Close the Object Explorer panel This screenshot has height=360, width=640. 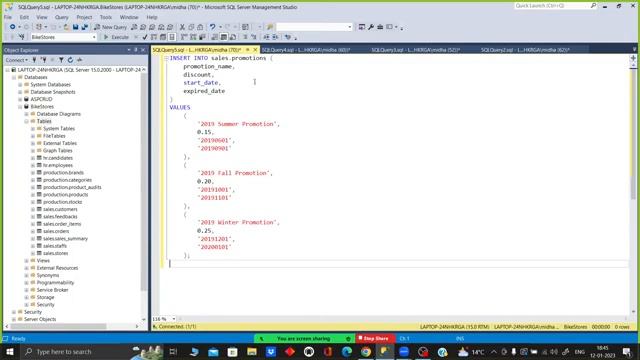[x=143, y=50]
